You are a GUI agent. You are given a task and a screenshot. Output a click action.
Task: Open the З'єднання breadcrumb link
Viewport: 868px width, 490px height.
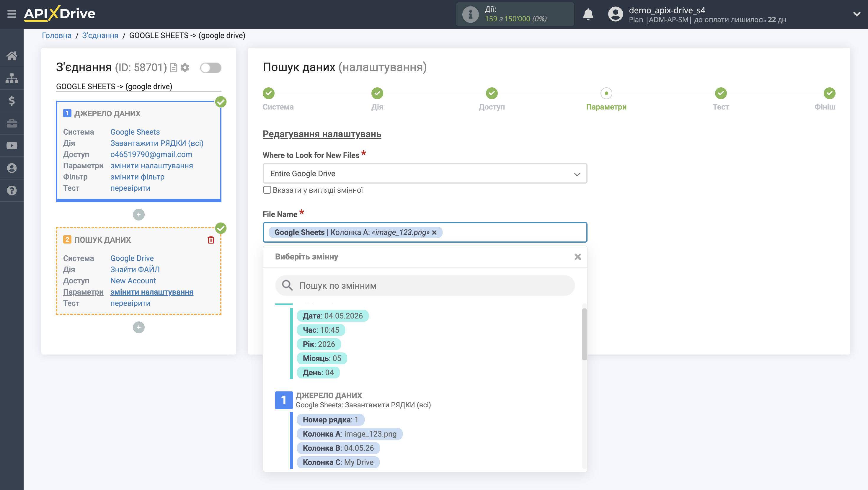pyautogui.click(x=100, y=36)
